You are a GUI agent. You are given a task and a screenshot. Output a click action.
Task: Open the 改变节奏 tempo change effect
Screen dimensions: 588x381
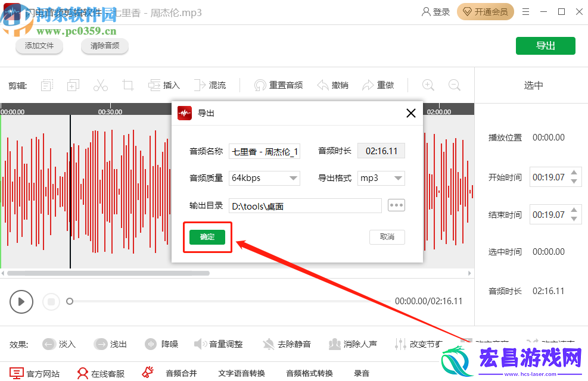pyautogui.click(x=419, y=344)
